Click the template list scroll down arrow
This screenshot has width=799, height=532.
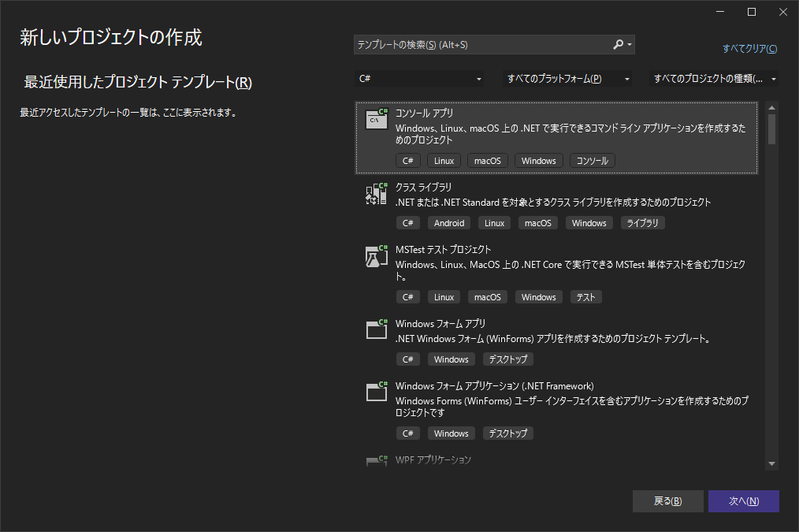pos(771,463)
